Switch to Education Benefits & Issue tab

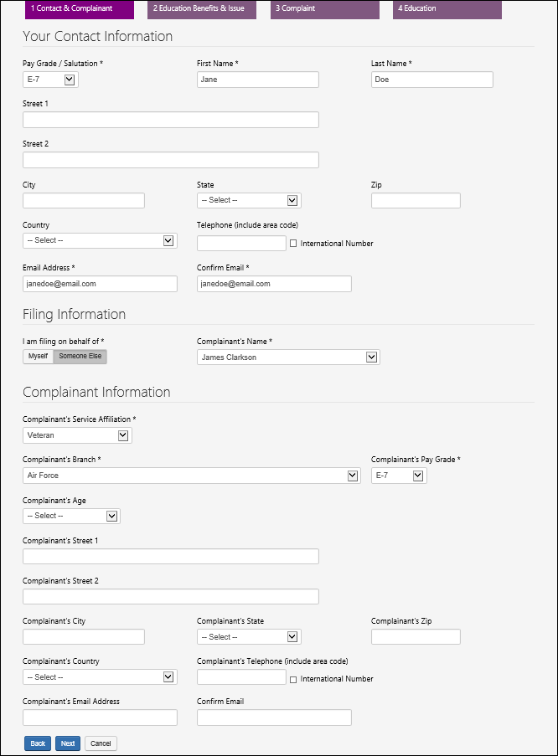click(x=202, y=8)
